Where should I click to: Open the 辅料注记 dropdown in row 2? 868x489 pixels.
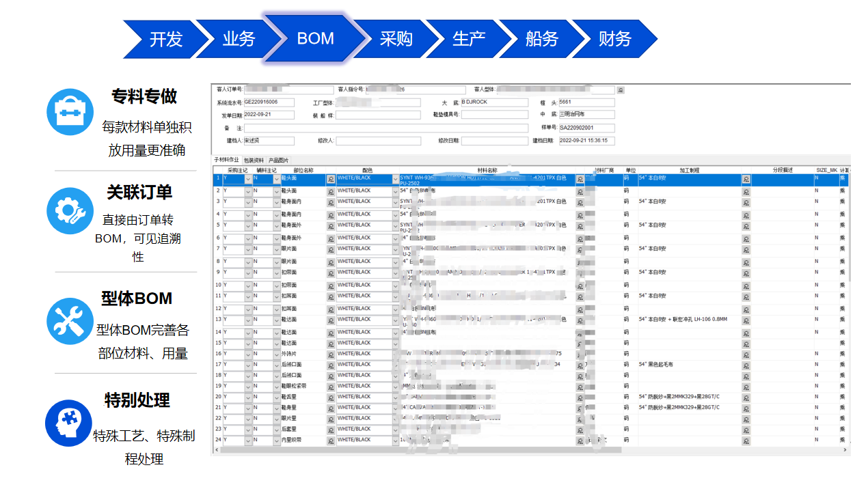(276, 191)
